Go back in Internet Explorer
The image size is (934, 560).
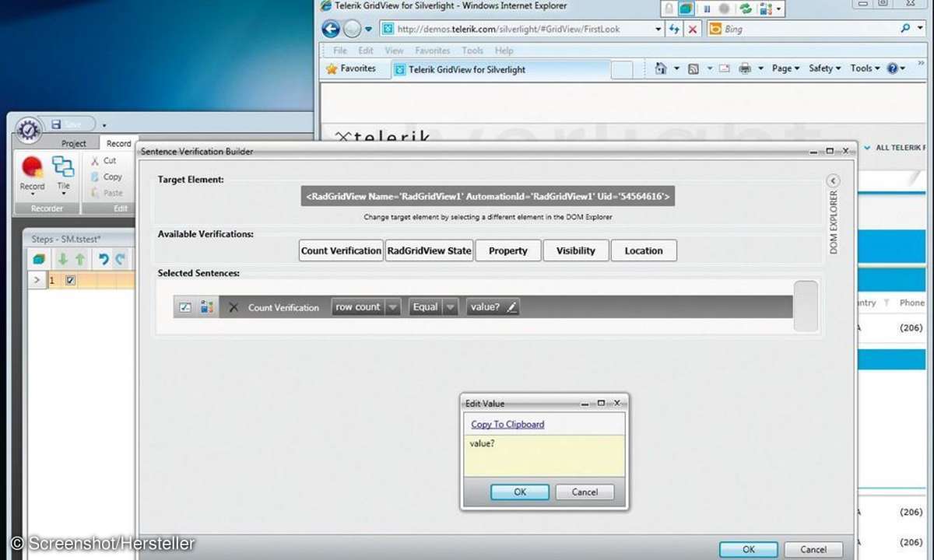[331, 30]
